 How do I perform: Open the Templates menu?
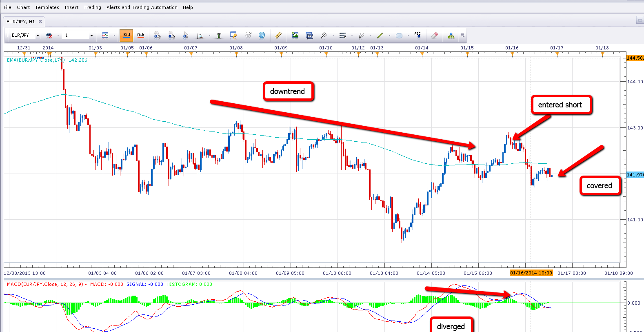[x=47, y=7]
